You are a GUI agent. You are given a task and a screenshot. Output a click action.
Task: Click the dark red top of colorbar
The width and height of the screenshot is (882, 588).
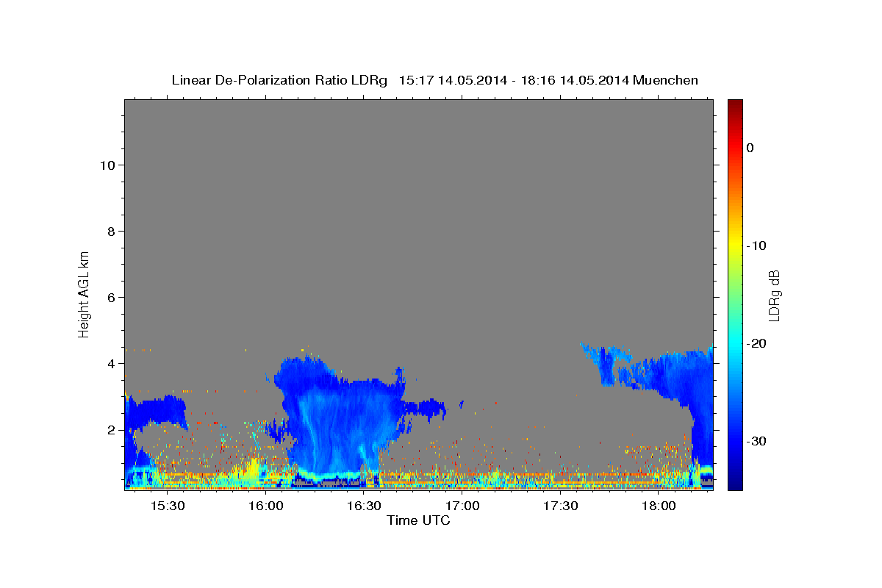point(735,104)
